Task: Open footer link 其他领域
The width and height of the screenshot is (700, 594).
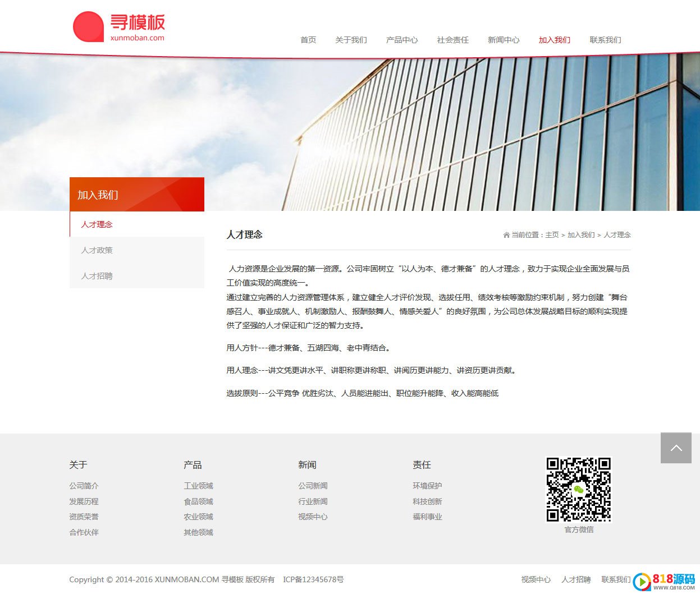Action: point(198,532)
